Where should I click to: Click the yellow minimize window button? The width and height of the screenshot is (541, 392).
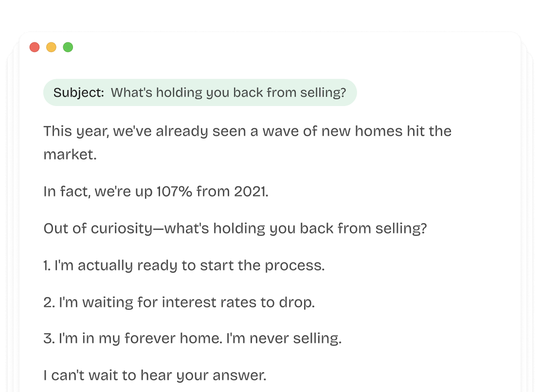click(x=51, y=47)
